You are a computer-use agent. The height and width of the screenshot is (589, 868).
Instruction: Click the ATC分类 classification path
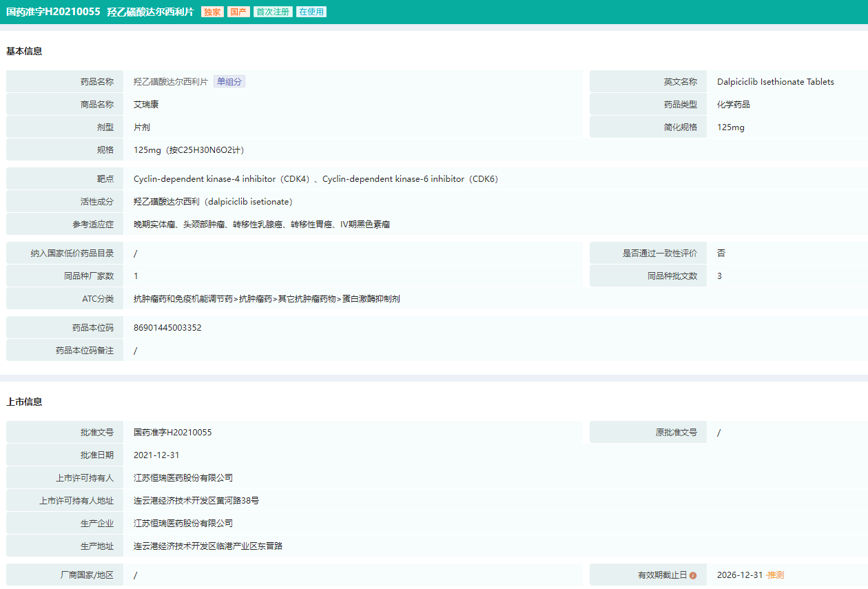click(267, 299)
